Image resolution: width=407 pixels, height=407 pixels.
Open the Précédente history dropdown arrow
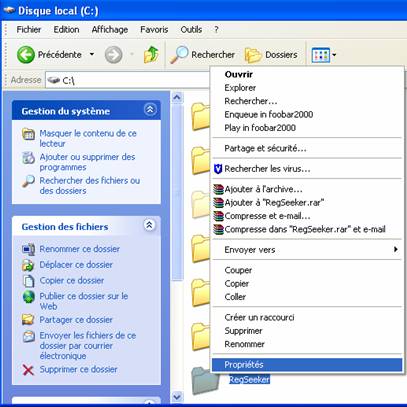point(92,54)
